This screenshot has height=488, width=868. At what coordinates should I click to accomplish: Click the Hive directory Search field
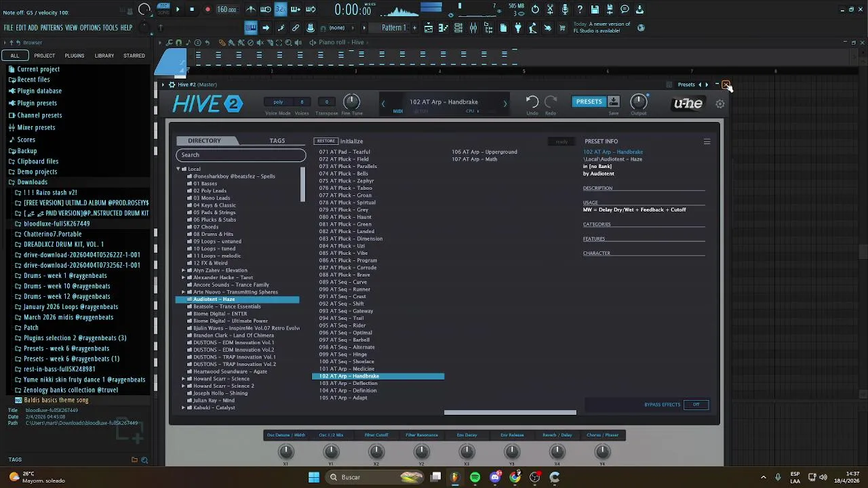tap(241, 155)
